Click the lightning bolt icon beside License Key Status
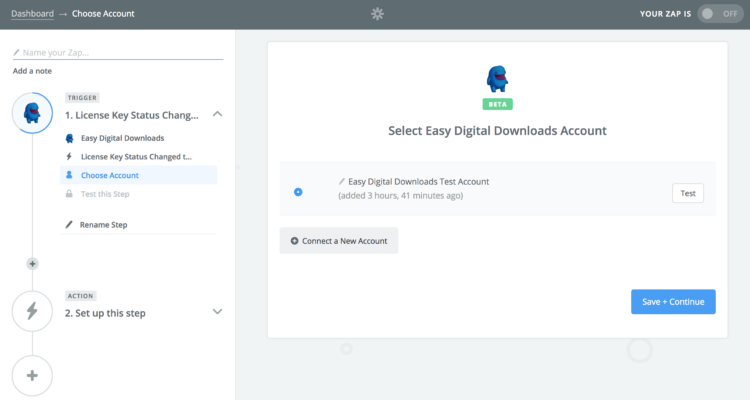 click(x=69, y=156)
